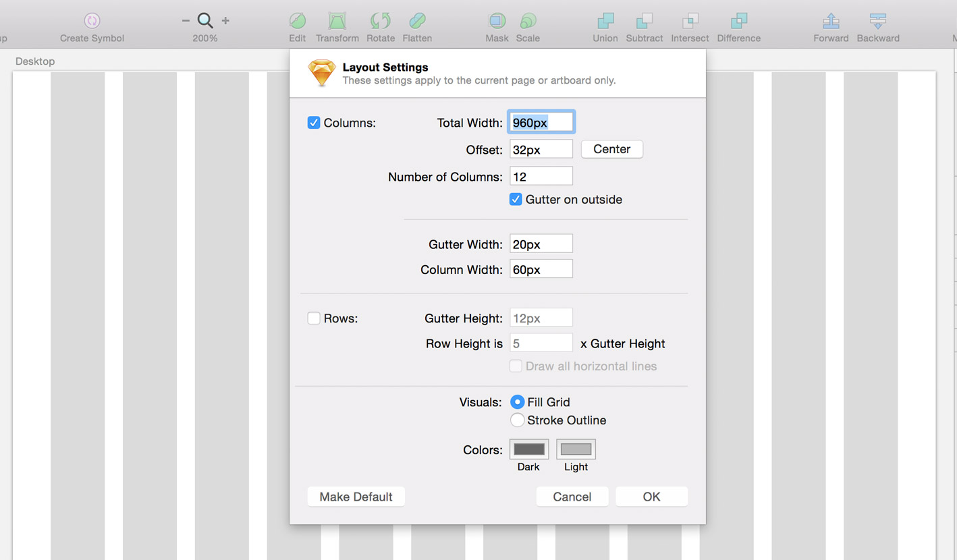Click the Rotate icon
The image size is (957, 560).
click(x=380, y=20)
